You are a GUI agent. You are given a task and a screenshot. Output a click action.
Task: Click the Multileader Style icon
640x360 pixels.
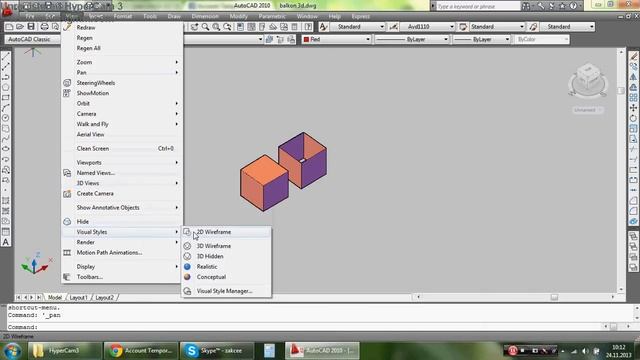tap(533, 27)
